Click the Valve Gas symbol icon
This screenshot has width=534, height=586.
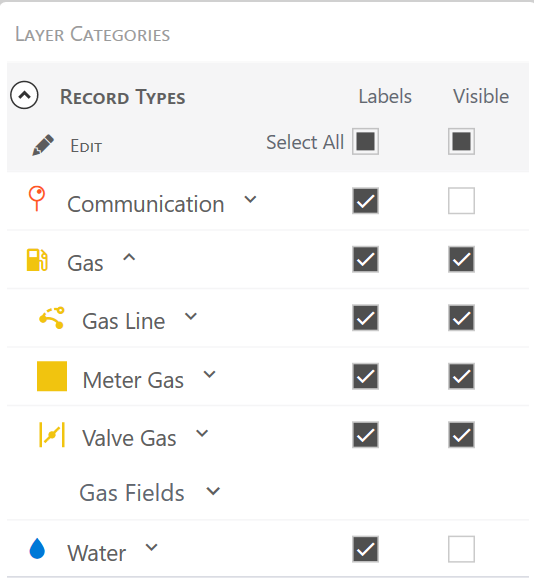(52, 435)
